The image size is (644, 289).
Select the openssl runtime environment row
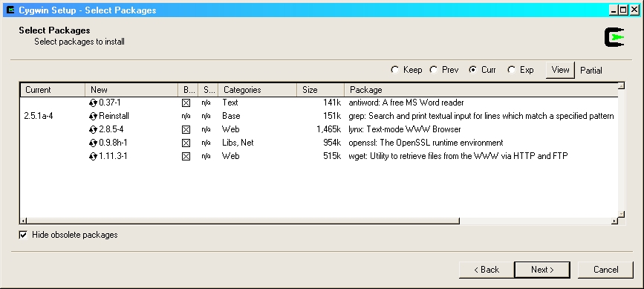pyautogui.click(x=426, y=143)
